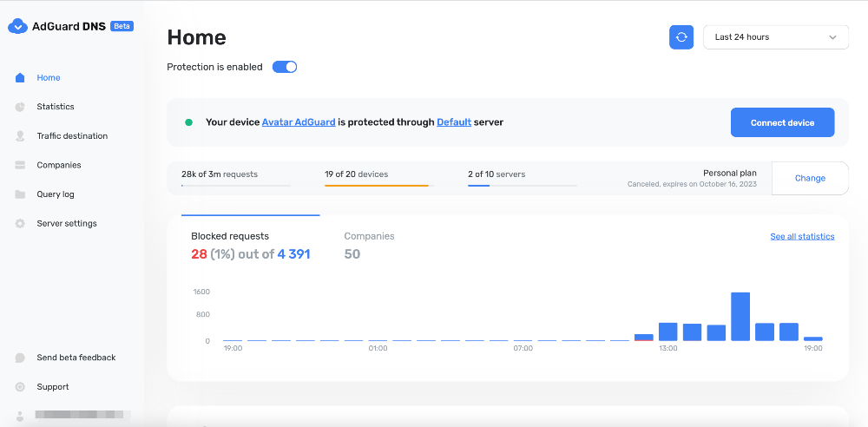Open the See all statistics link
The width and height of the screenshot is (868, 427).
point(802,236)
